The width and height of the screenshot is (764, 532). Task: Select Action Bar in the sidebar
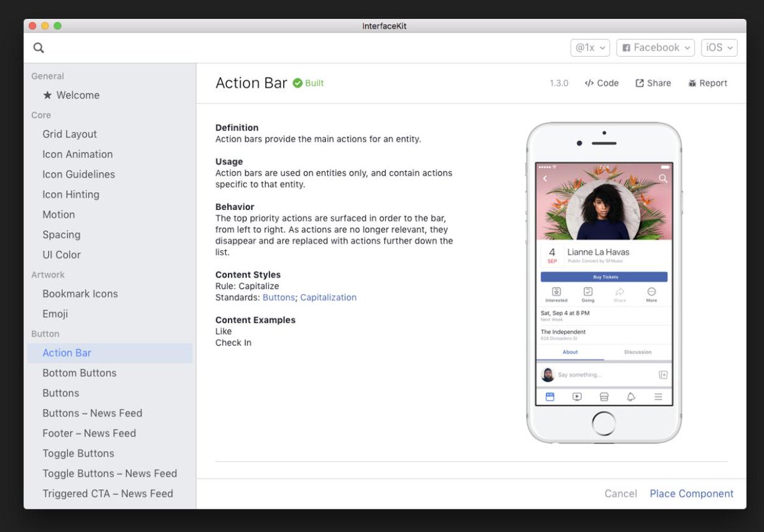pyautogui.click(x=110, y=353)
